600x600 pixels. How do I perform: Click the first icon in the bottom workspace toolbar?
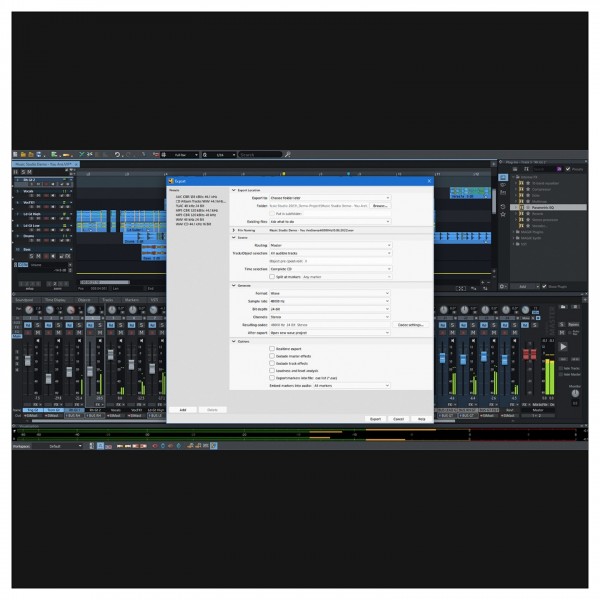tap(91, 446)
